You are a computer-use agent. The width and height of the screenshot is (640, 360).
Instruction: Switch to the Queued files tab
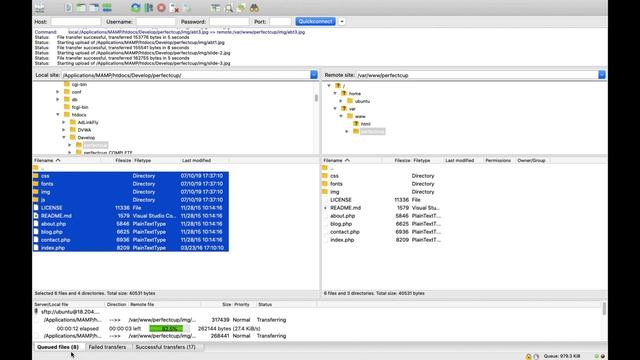58,347
